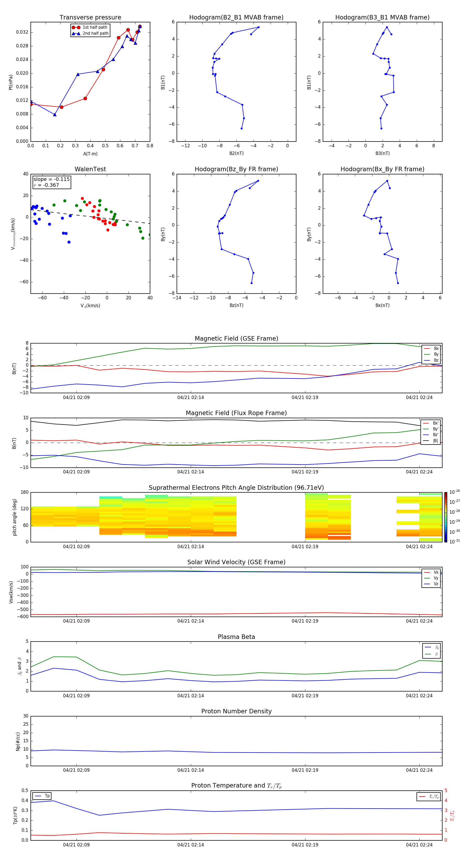Image resolution: width=473 pixels, height=868 pixels.
Task: Click '04/21 02:19' tick under pitch angle plot
Action: point(305,547)
